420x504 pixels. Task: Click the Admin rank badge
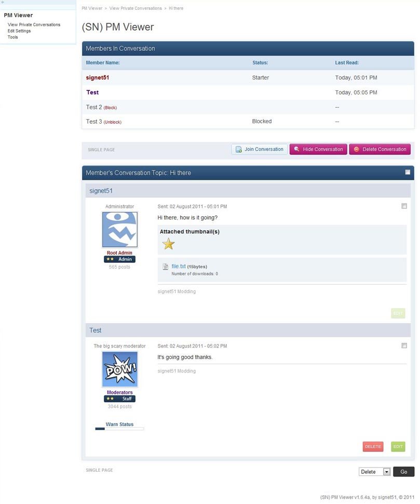(x=119, y=259)
